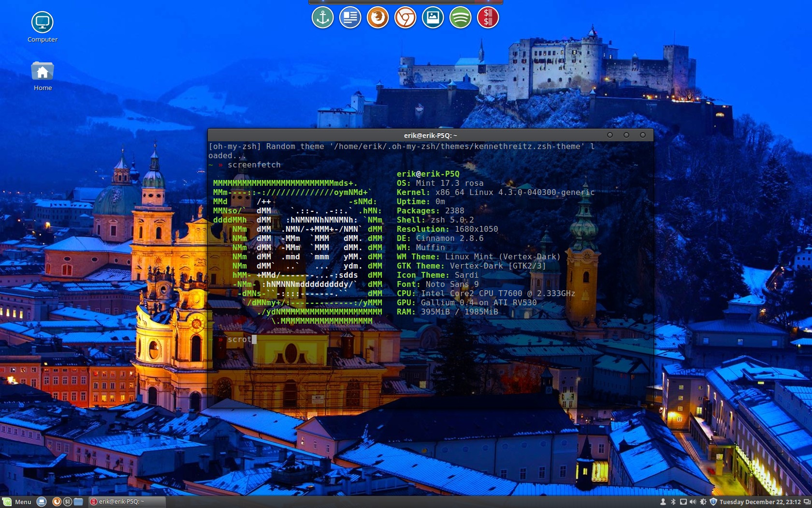Click the 'GTK Theme: Vertex-Dark [GTK2/3]' line

(x=472, y=266)
